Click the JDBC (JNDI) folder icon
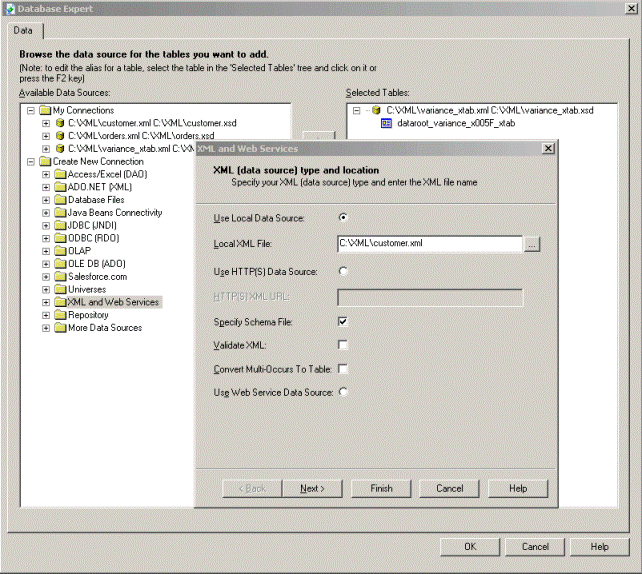This screenshot has height=574, width=642. (x=60, y=226)
